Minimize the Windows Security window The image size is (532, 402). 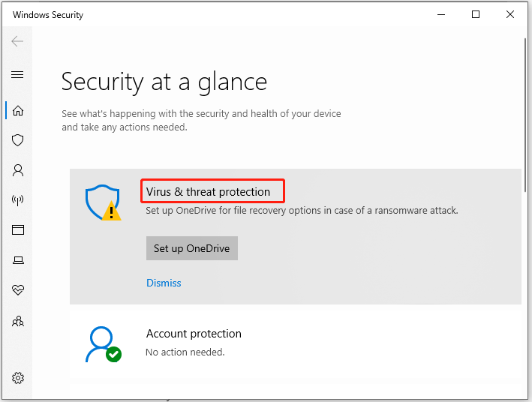point(440,14)
